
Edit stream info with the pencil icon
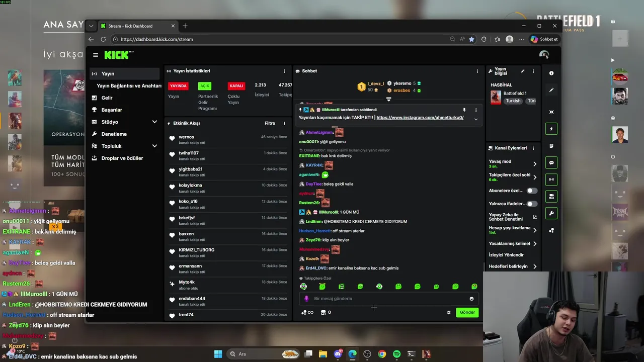pos(523,71)
